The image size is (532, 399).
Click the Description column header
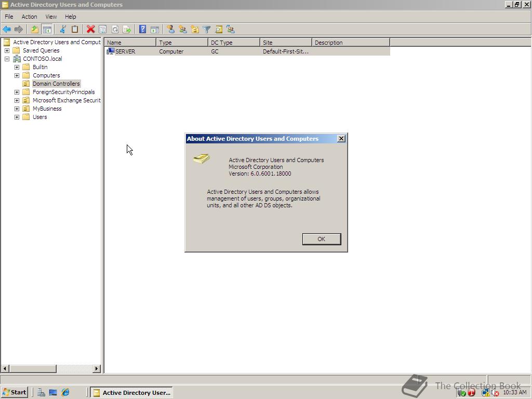click(351, 43)
